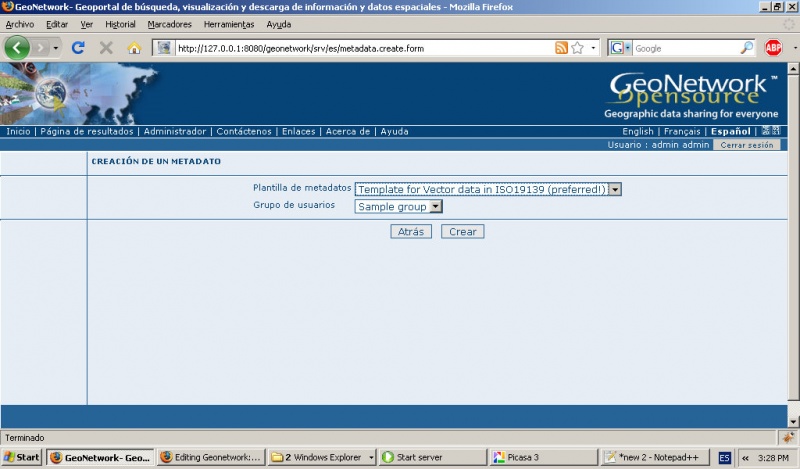
Task: Click the search magnifier icon
Action: click(746, 47)
